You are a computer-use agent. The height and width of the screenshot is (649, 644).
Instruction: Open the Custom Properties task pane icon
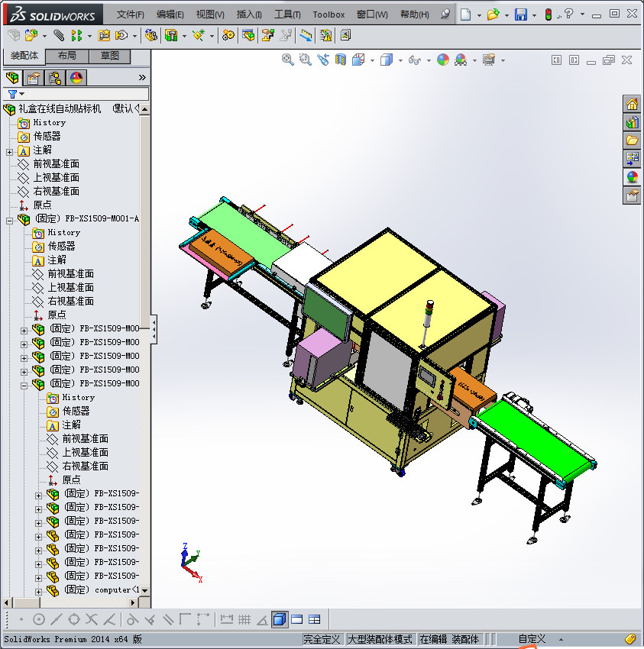tap(632, 195)
